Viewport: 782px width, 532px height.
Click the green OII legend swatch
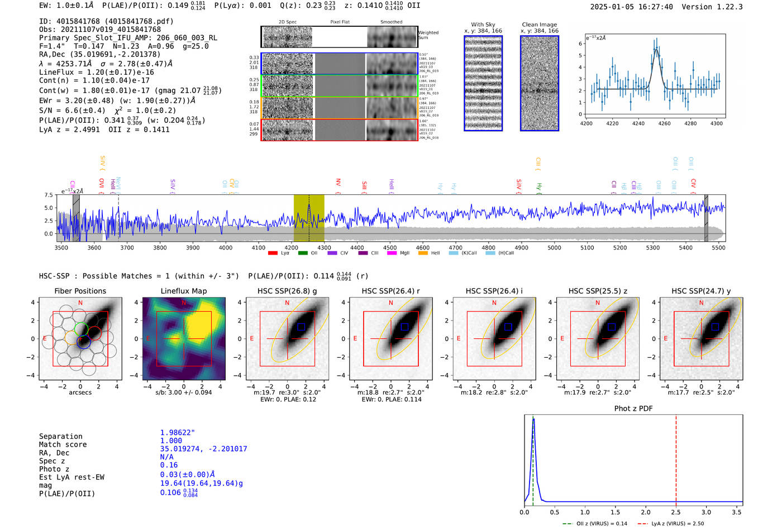coord(303,253)
